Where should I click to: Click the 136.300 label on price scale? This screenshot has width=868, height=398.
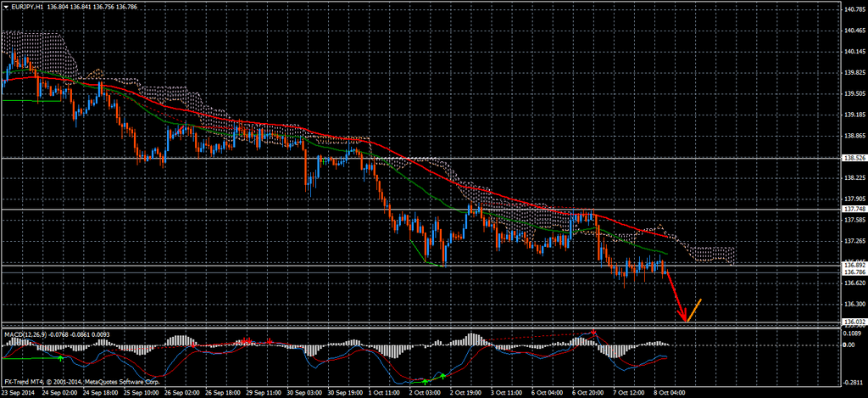point(854,304)
